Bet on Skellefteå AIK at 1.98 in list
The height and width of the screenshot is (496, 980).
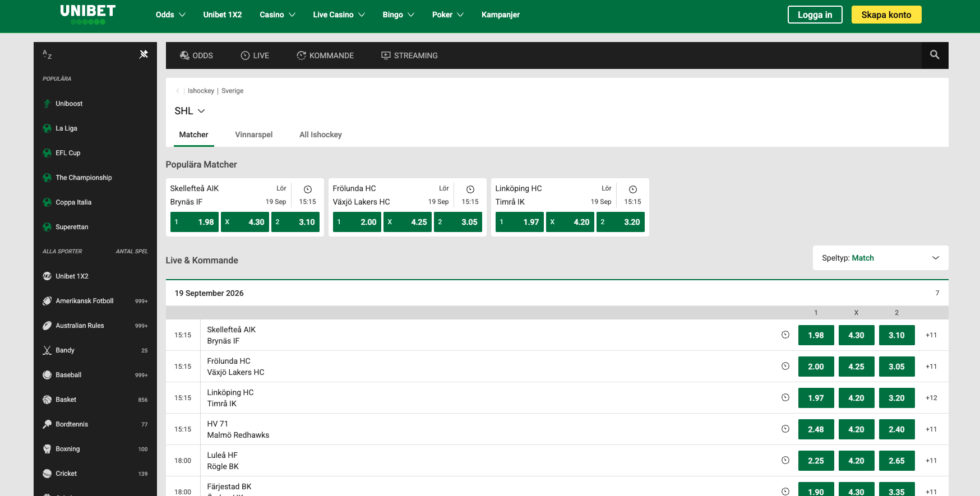(x=816, y=335)
